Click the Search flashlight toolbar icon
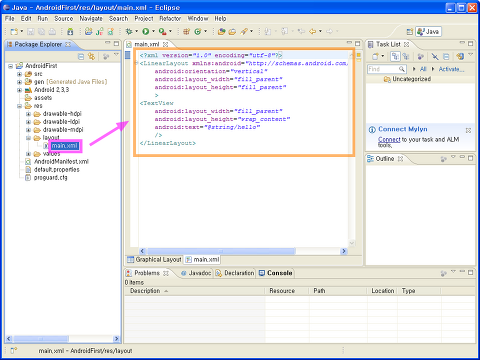Image resolution: width=480 pixels, height=360 pixels. click(x=244, y=31)
